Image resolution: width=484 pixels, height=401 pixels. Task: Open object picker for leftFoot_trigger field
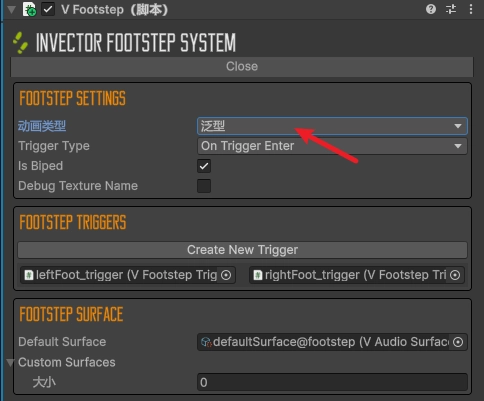(x=226, y=275)
